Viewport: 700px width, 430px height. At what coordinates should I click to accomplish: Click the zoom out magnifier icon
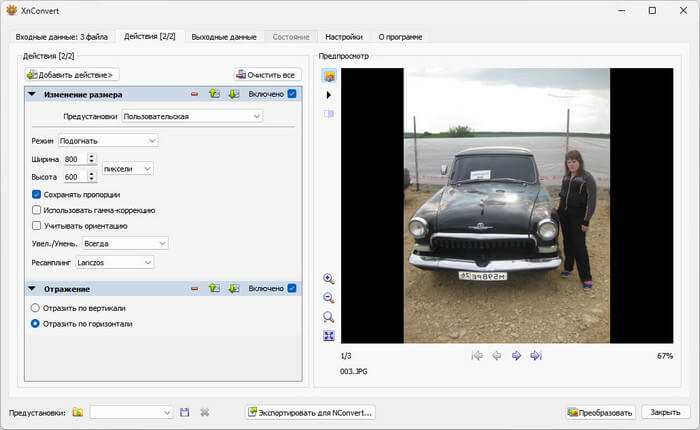tap(329, 298)
